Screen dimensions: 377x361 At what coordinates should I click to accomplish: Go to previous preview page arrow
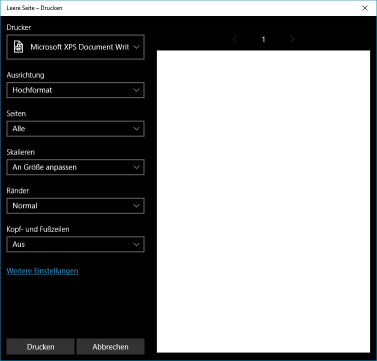pos(235,39)
